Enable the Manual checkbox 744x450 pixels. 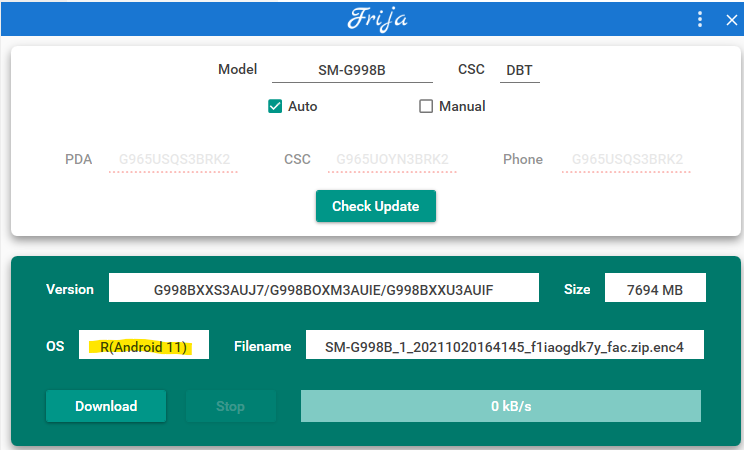(x=426, y=106)
